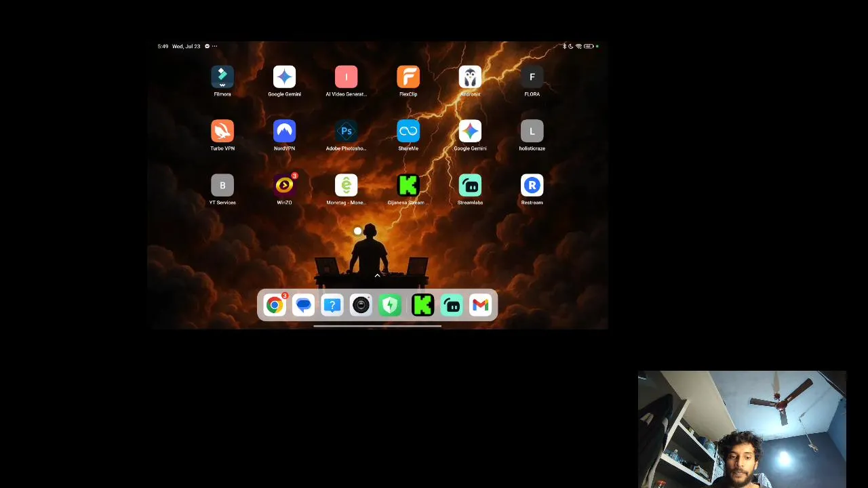Open the ShareMe app

408,131
